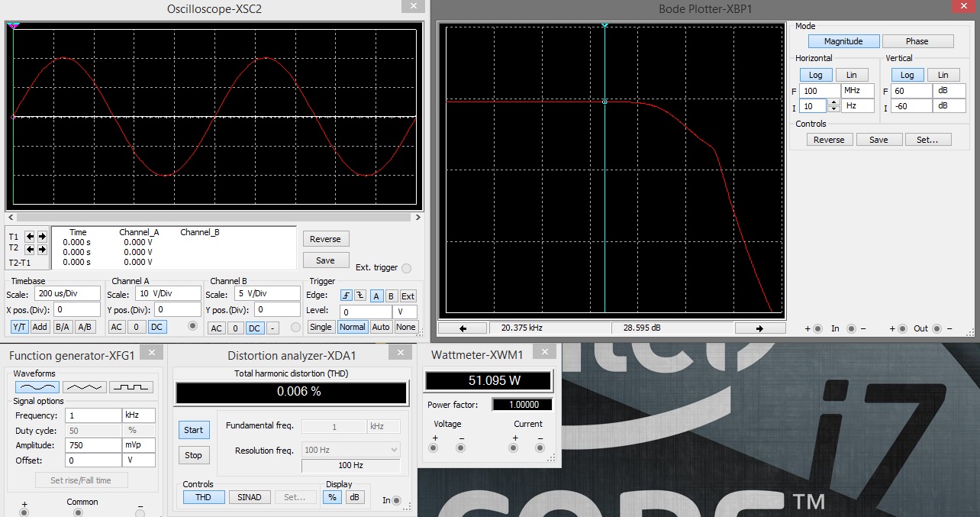Switch timebase to Y/T mode
This screenshot has width=980, height=517.
coord(19,327)
